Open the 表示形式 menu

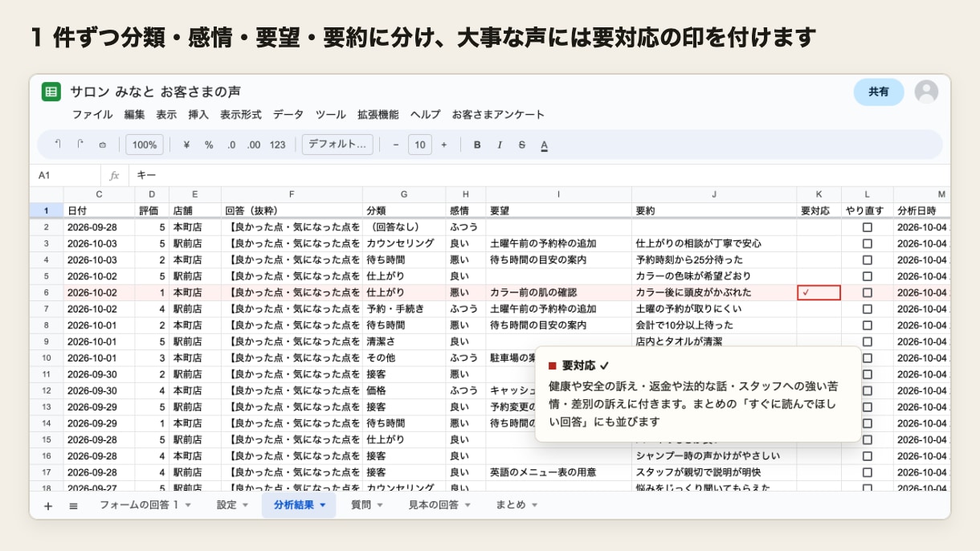point(241,115)
